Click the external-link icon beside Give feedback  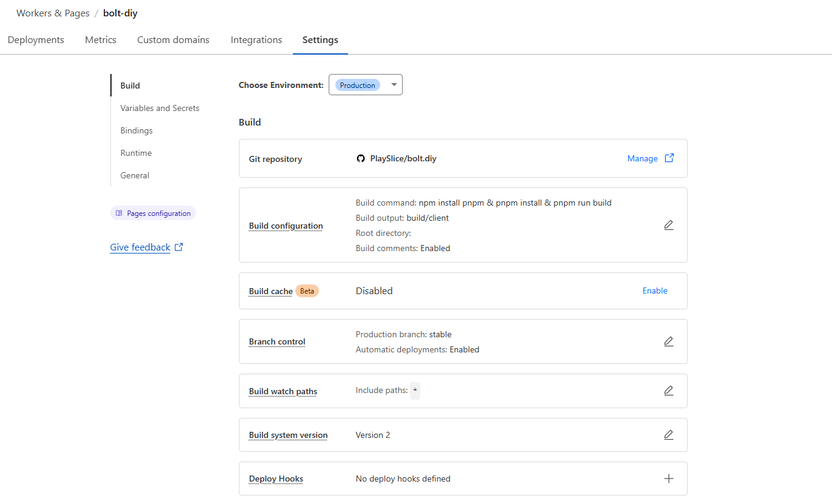(x=179, y=247)
